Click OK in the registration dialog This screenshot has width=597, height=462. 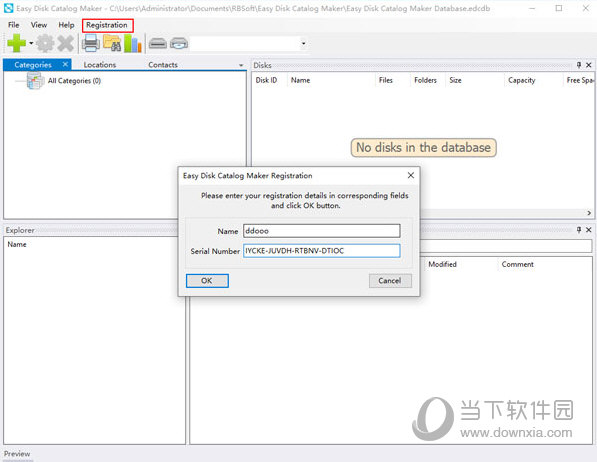pyautogui.click(x=207, y=281)
